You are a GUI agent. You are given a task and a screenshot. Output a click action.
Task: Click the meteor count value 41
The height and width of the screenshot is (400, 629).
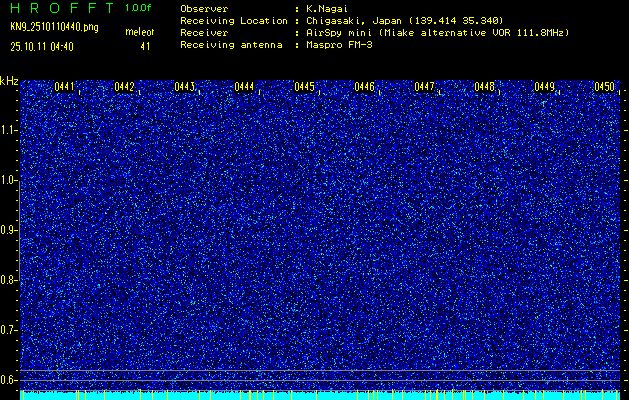point(145,46)
